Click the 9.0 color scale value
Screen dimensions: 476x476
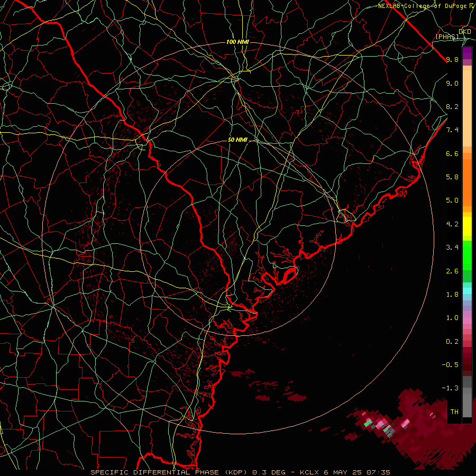point(452,83)
